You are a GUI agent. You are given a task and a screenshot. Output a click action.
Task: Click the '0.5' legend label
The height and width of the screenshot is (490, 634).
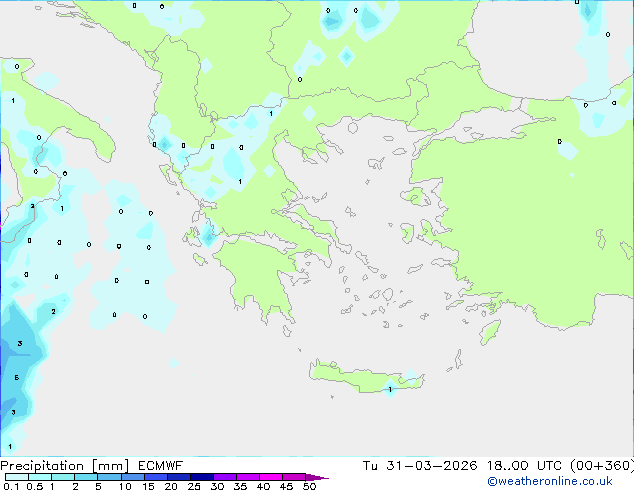pos(35,486)
